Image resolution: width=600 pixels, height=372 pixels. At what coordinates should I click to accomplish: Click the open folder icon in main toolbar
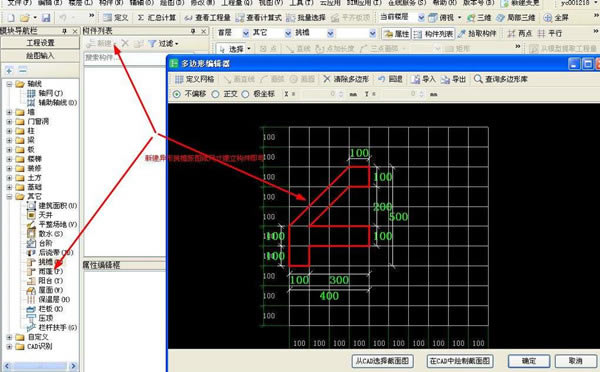pos(24,18)
